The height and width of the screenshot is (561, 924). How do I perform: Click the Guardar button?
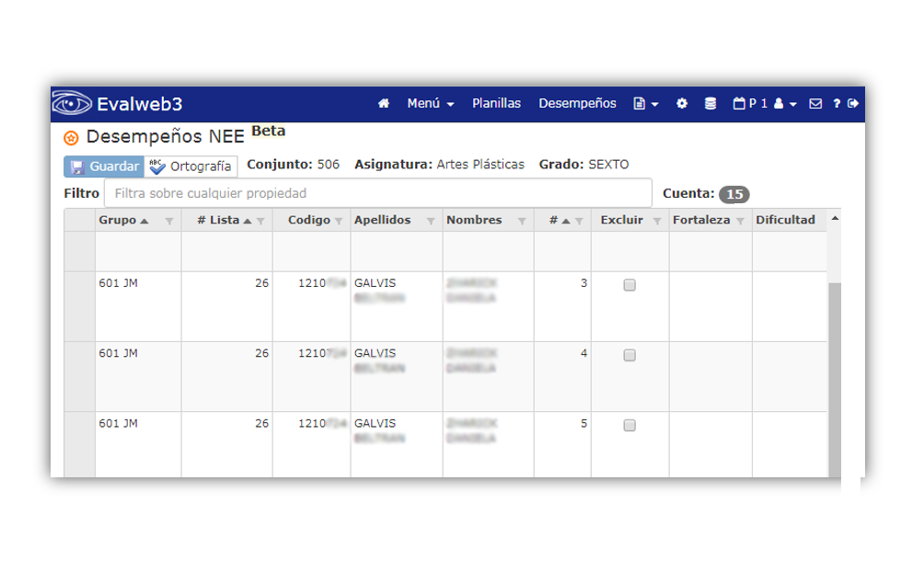tap(104, 166)
